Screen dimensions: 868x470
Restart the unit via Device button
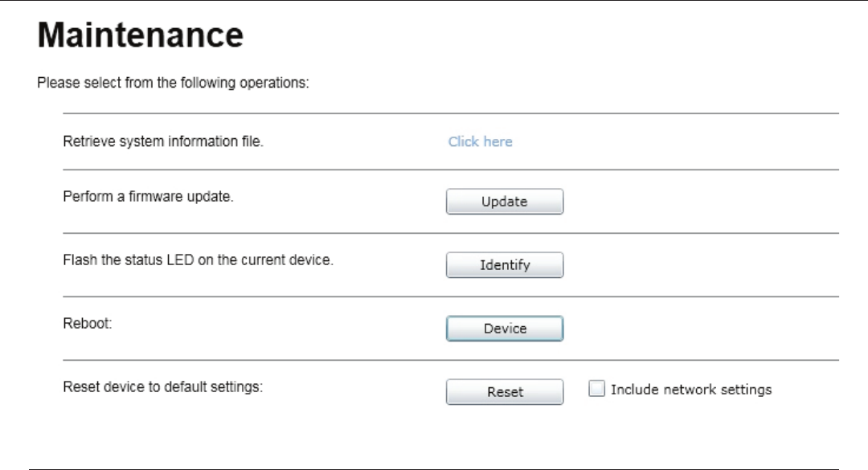click(x=504, y=329)
